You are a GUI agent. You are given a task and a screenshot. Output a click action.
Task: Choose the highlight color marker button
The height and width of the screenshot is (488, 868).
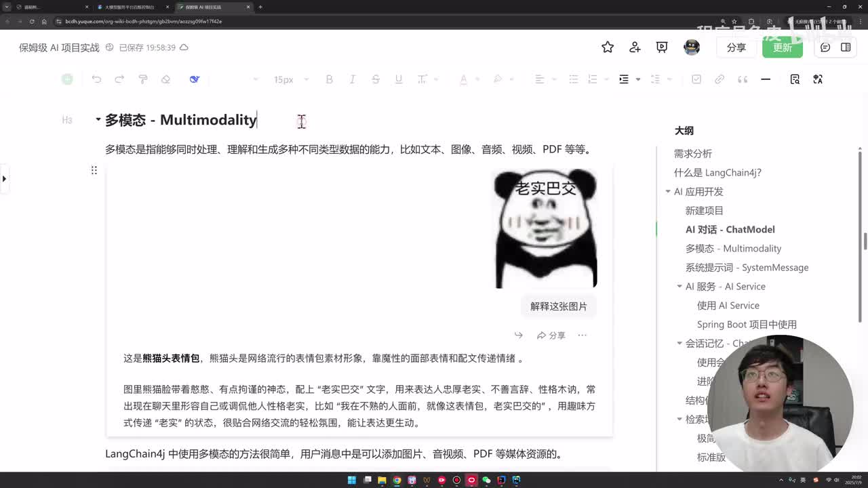[497, 79]
